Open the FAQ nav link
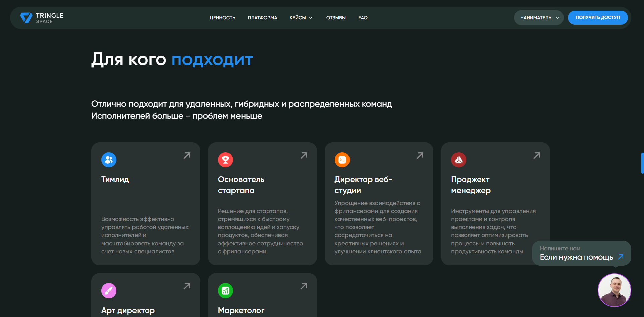The height and width of the screenshot is (317, 644). point(363,18)
